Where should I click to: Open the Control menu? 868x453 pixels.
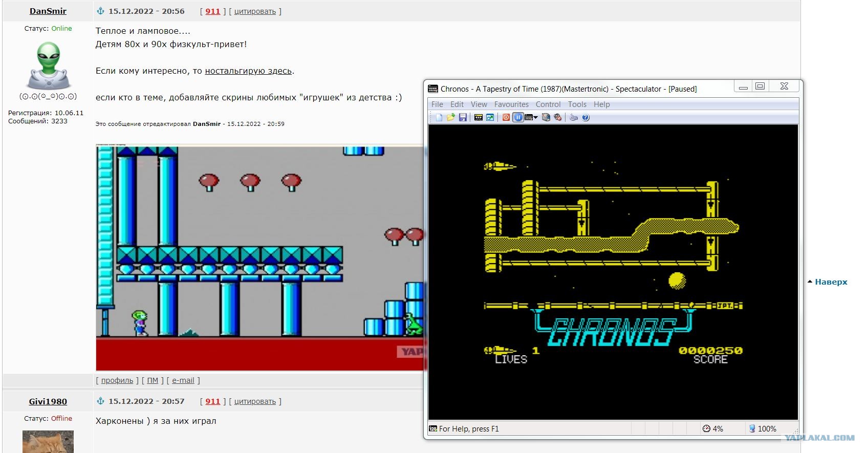pyautogui.click(x=548, y=104)
